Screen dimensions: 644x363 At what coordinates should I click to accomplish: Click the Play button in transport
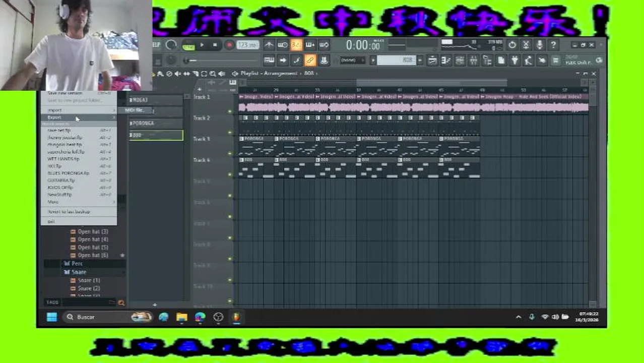click(202, 45)
